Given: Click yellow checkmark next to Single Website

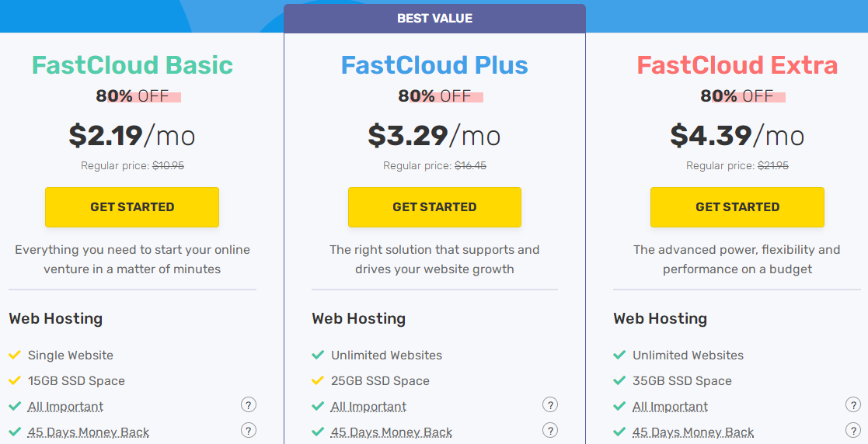Looking at the screenshot, I should point(14,356).
